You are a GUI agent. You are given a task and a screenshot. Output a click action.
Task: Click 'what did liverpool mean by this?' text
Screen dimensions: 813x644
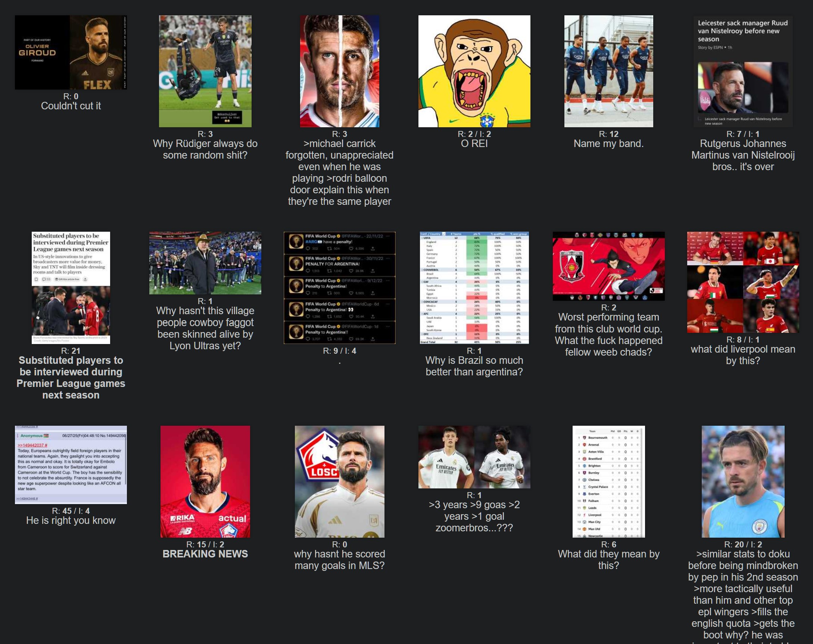point(743,355)
